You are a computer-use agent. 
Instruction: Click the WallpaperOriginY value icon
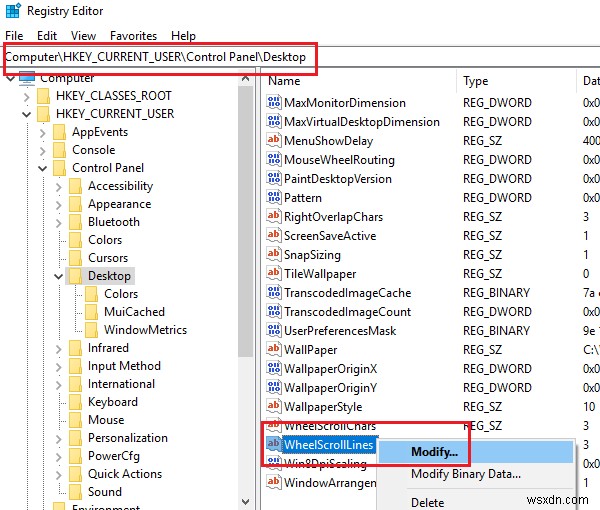[x=274, y=387]
